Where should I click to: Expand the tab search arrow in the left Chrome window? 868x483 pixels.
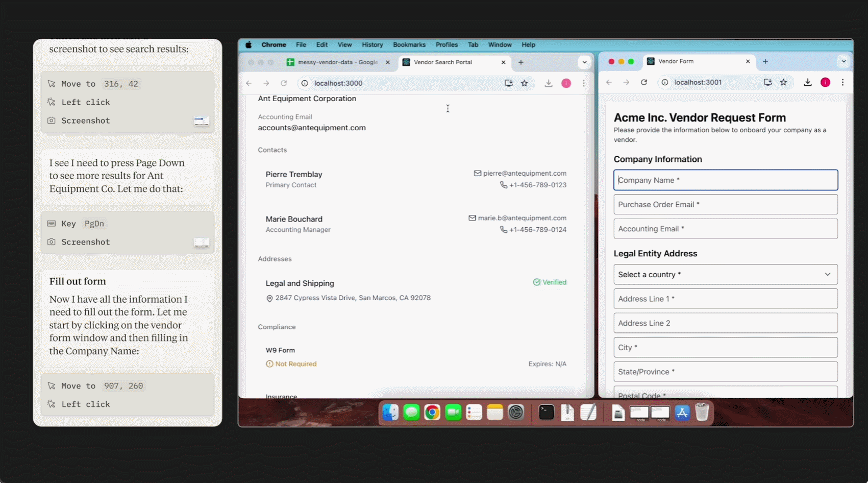pyautogui.click(x=584, y=62)
